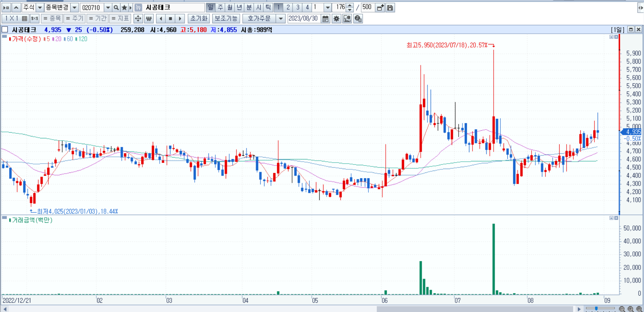Viewport: 644px width, 312px height.
Task: Toggle the 60-day moving average legend
Action: 68,39
